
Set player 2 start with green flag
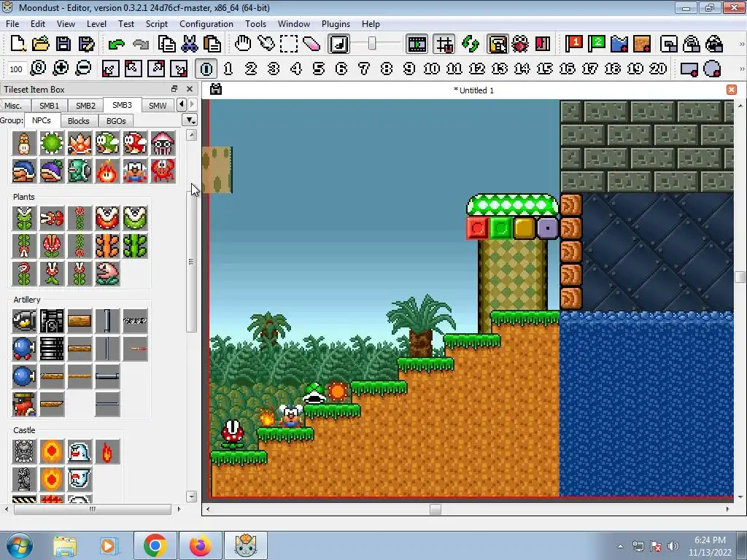coord(597,44)
